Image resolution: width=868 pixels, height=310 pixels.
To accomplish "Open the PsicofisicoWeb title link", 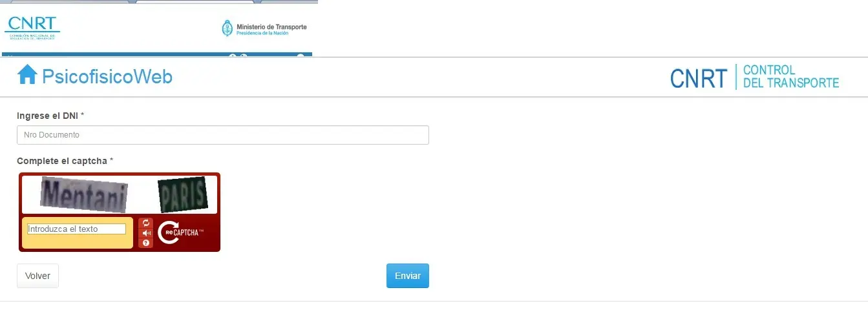I will pyautogui.click(x=107, y=76).
